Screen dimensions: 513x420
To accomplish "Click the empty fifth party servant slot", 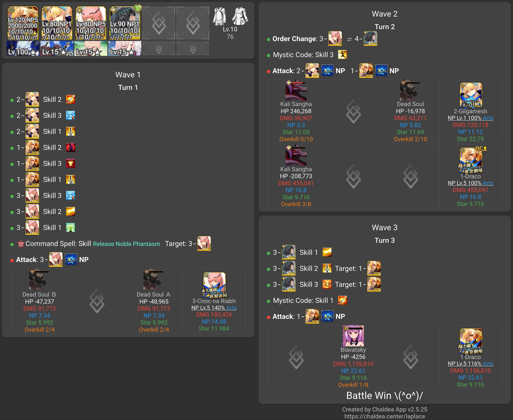I will (159, 23).
